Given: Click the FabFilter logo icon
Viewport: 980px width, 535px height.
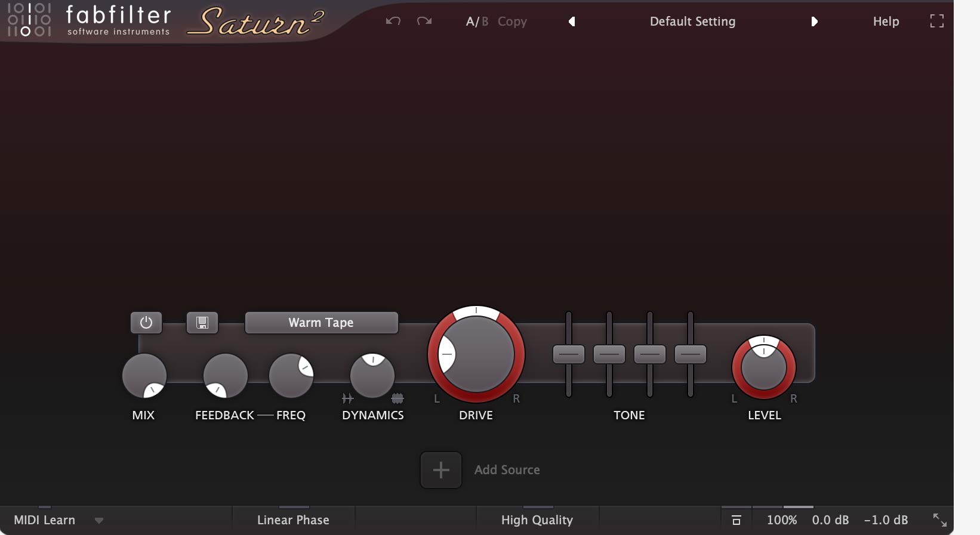Looking at the screenshot, I should (29, 20).
